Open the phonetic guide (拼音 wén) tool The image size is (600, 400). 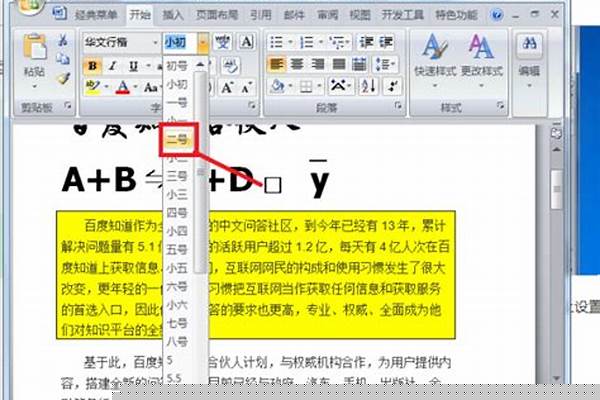[x=222, y=42]
